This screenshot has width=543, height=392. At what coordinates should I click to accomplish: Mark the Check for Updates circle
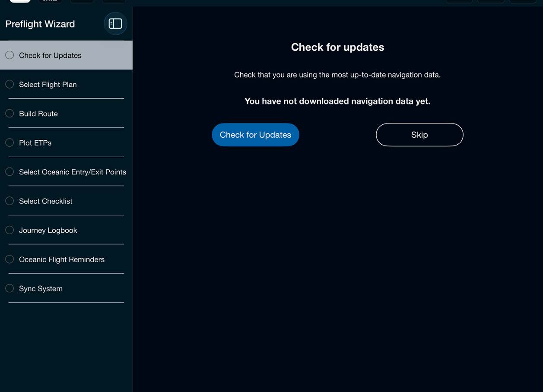pos(10,55)
